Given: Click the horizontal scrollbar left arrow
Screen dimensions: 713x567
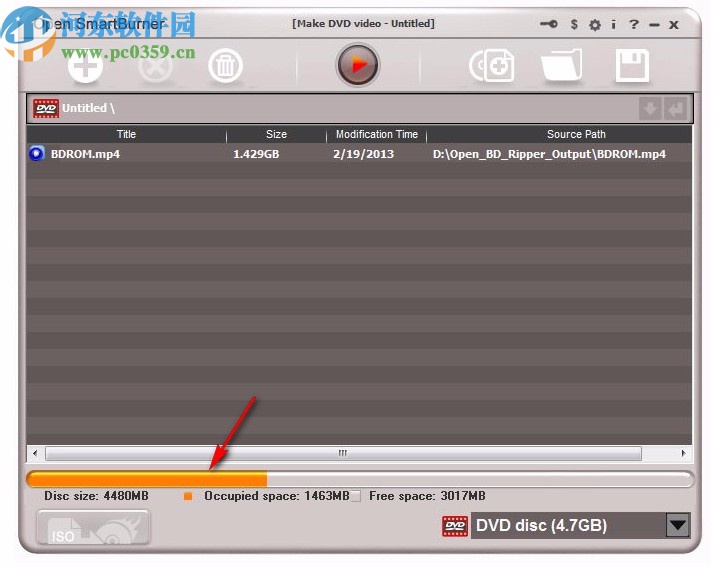Looking at the screenshot, I should tap(35, 453).
